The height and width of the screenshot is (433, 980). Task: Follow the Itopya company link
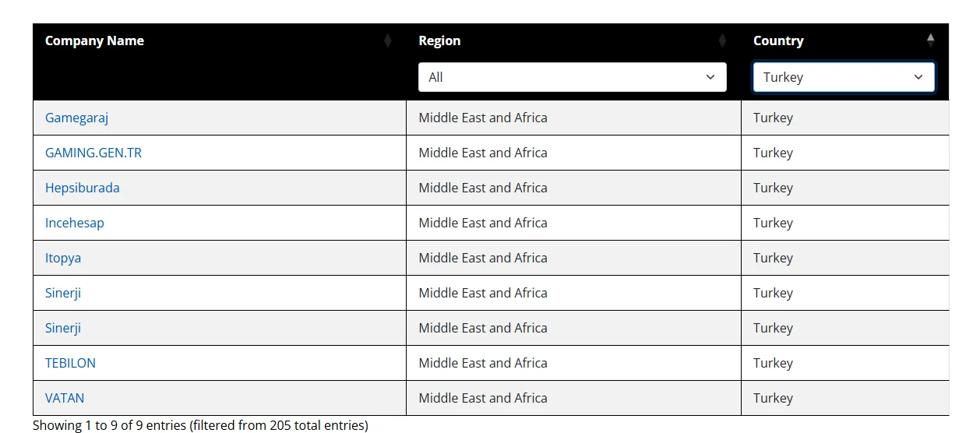63,258
